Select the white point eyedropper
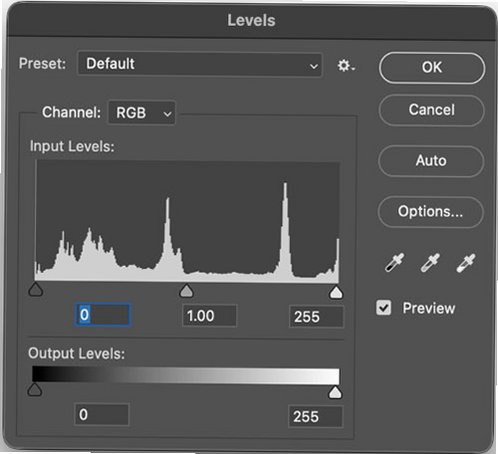Viewport: 498px width, 454px height. 465,263
